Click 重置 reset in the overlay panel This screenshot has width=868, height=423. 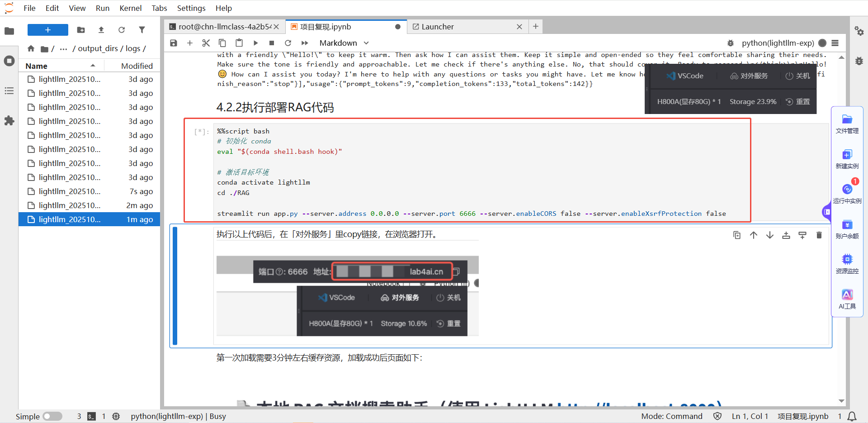pos(797,102)
